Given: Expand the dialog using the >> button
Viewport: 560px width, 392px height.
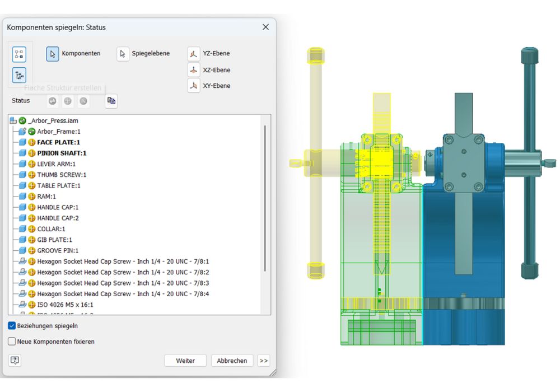Looking at the screenshot, I should [x=263, y=361].
